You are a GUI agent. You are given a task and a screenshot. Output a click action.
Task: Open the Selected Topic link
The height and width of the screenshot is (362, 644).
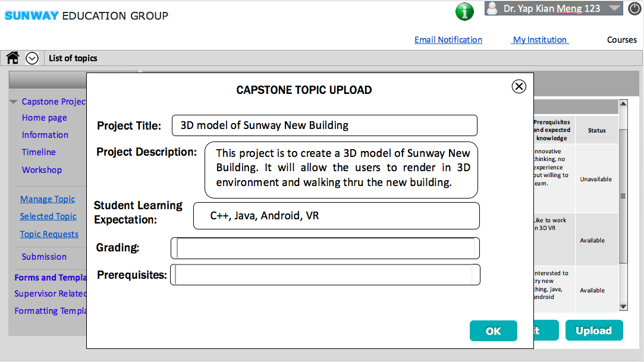click(49, 216)
